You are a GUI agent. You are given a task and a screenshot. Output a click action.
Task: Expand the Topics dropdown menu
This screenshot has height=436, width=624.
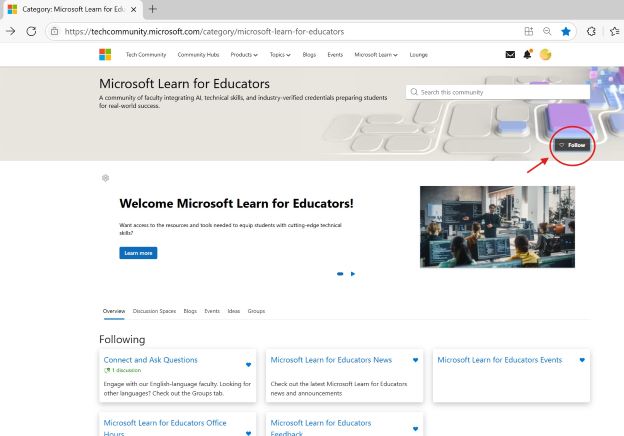point(280,55)
